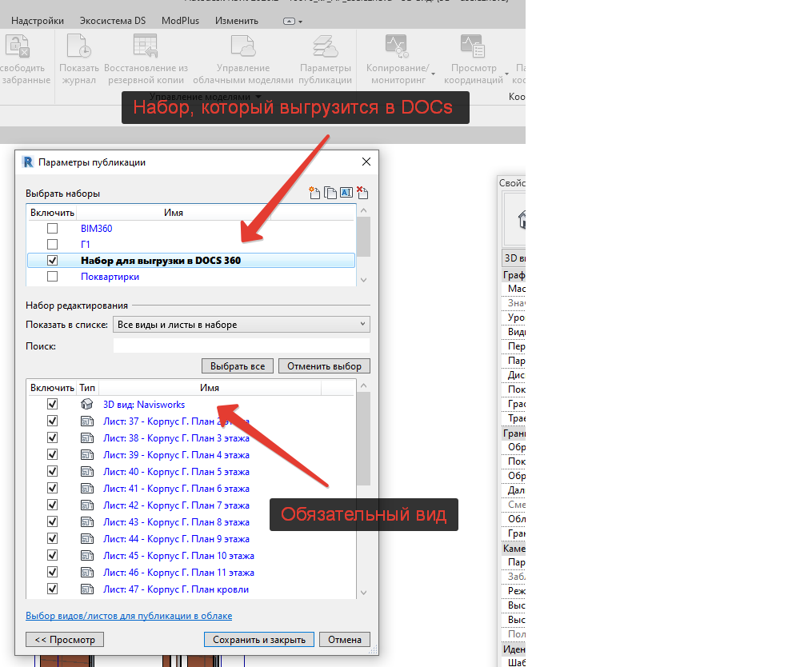Click sheet icon of Лист: 44 row
The image size is (812, 667).
click(x=86, y=538)
